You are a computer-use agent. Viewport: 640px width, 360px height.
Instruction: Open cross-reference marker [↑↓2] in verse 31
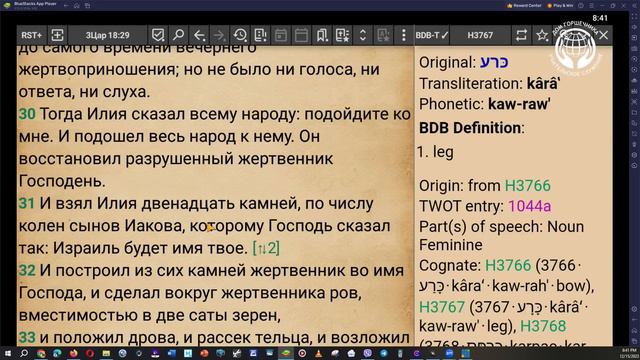tap(266, 248)
